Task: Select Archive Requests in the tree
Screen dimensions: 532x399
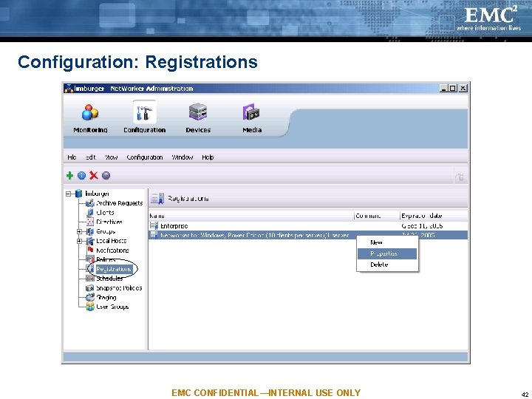Action: pyautogui.click(x=120, y=203)
